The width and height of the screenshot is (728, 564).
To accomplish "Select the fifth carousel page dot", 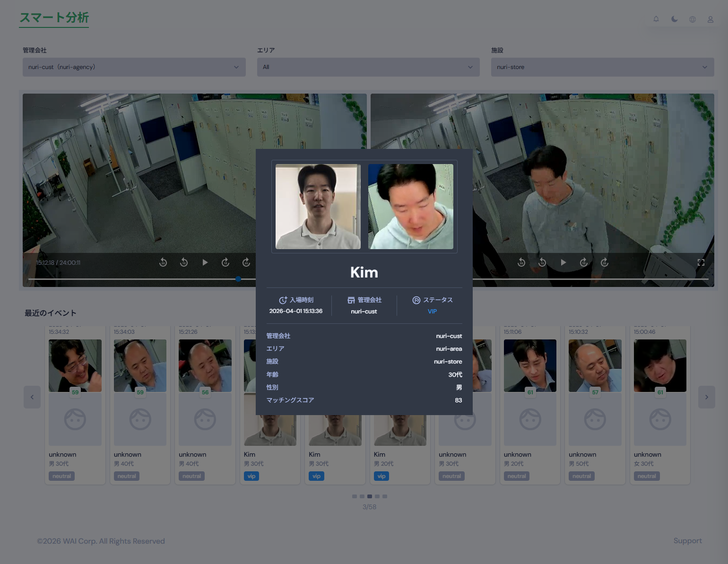I will coord(385,496).
